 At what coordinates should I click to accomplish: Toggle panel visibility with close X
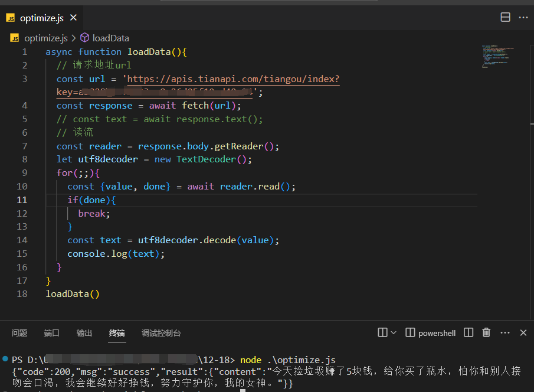coord(523,332)
